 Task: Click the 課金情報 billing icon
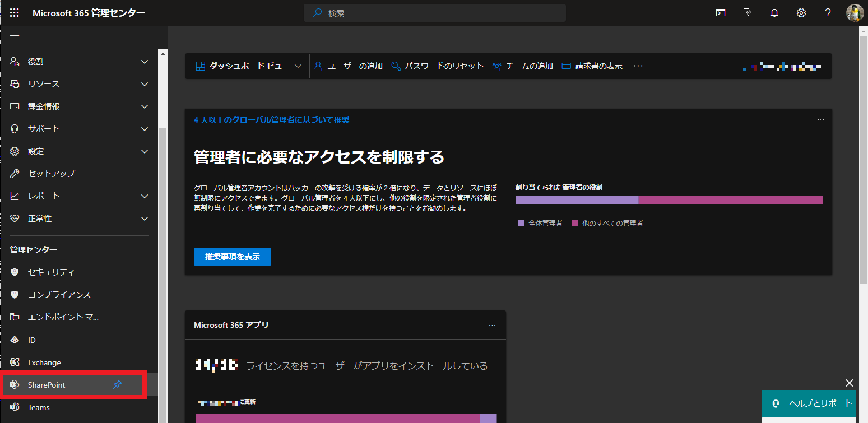[x=15, y=106]
